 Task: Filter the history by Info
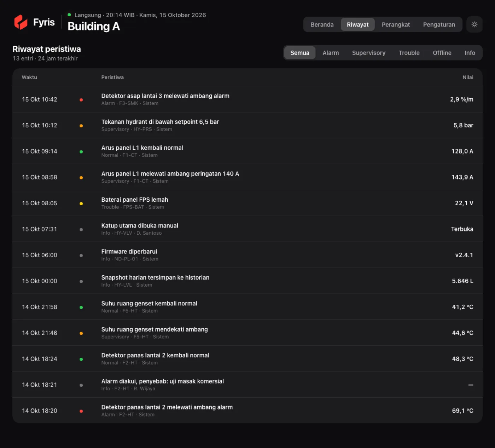pyautogui.click(x=470, y=53)
